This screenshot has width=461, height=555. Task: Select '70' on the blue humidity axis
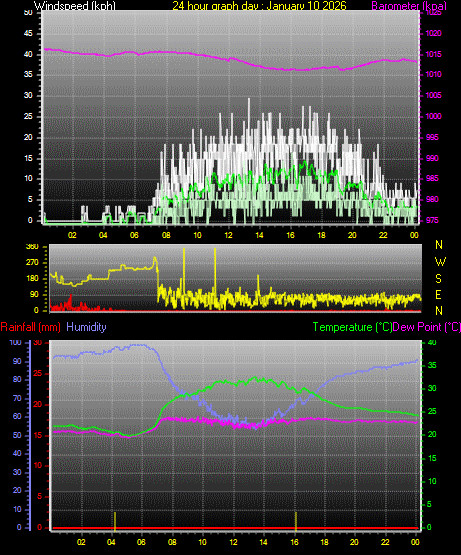click(17, 399)
